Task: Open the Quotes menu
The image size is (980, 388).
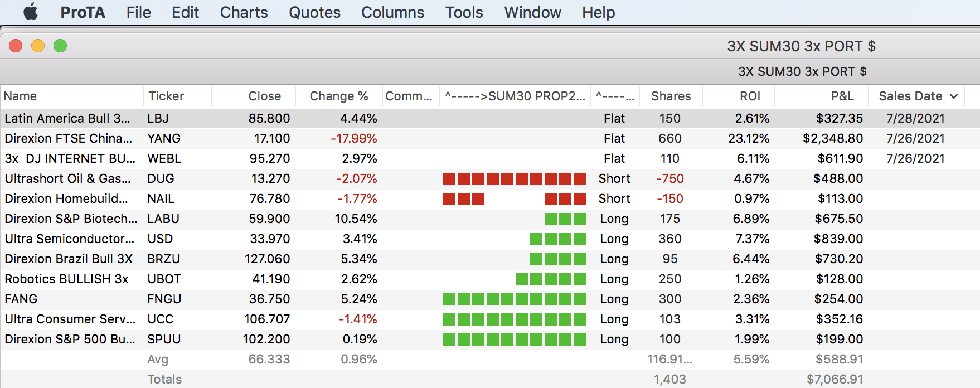Action: [314, 12]
